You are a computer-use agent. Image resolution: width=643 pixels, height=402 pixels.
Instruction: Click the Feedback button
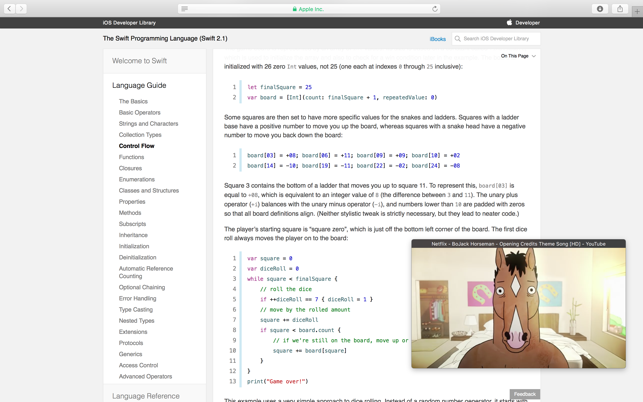(x=524, y=394)
